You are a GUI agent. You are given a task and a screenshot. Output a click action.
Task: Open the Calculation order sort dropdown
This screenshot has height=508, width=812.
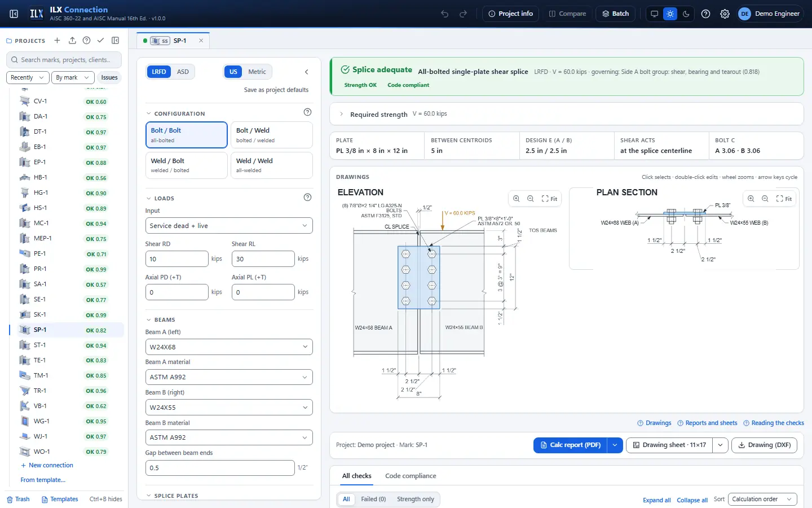762,499
